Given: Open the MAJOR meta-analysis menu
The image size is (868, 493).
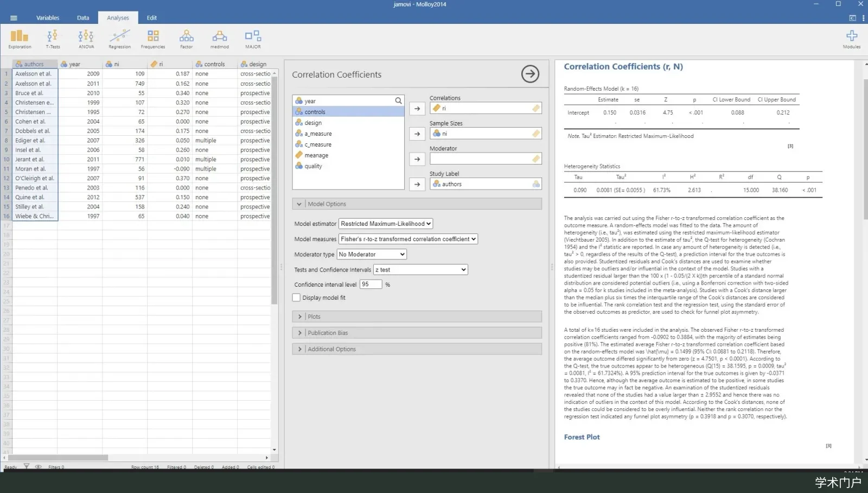Looking at the screenshot, I should 253,39.
